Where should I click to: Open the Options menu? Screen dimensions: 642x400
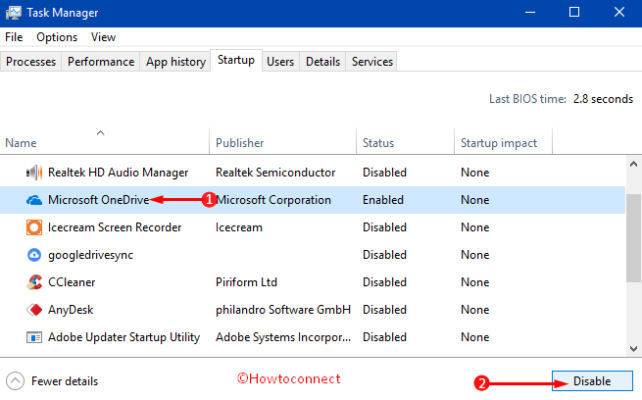click(57, 37)
